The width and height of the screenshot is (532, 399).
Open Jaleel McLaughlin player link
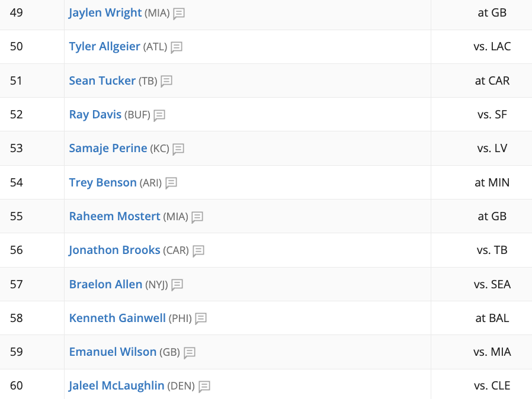pos(116,385)
